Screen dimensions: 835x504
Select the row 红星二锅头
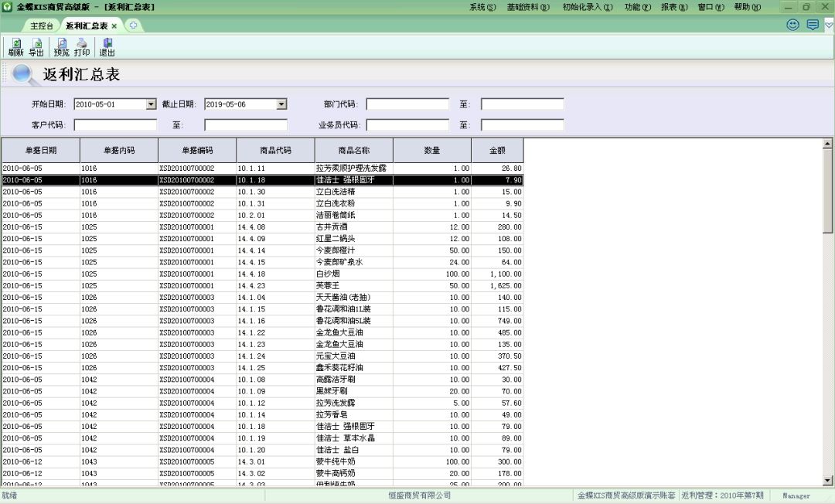[x=263, y=238]
